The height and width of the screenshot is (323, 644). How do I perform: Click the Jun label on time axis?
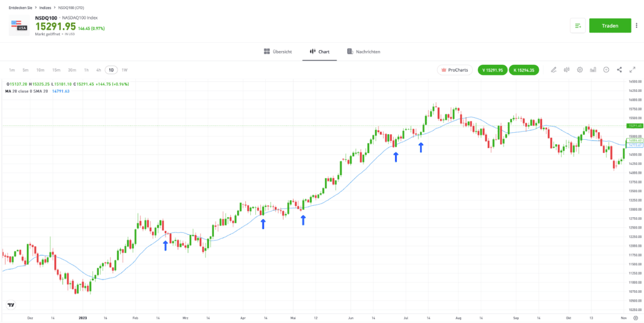point(350,318)
